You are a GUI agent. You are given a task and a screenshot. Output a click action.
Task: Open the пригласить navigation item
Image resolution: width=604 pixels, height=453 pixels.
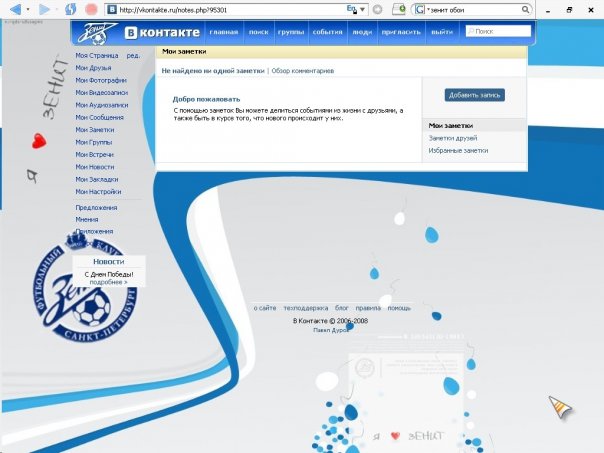coord(401,32)
